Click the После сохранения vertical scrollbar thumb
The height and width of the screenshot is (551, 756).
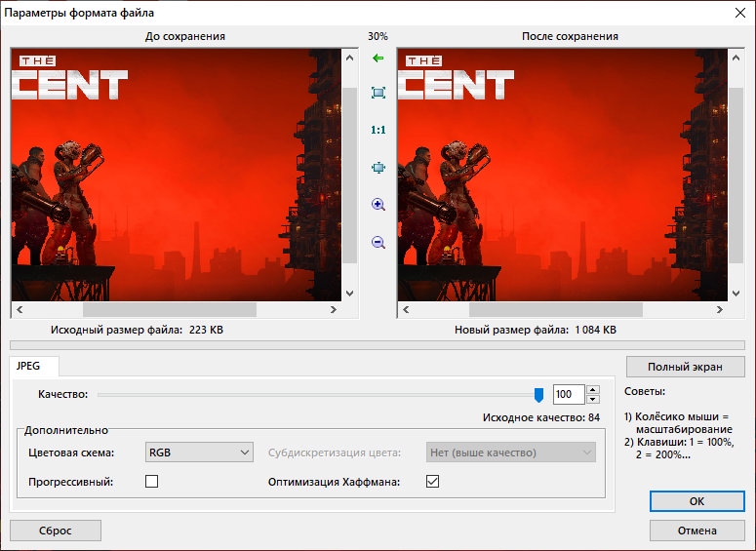pyautogui.click(x=736, y=176)
